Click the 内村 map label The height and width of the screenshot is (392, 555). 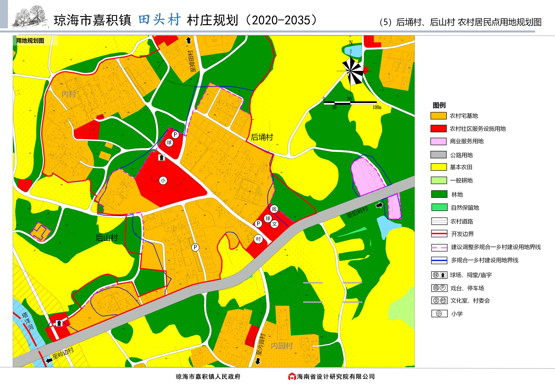pos(69,94)
